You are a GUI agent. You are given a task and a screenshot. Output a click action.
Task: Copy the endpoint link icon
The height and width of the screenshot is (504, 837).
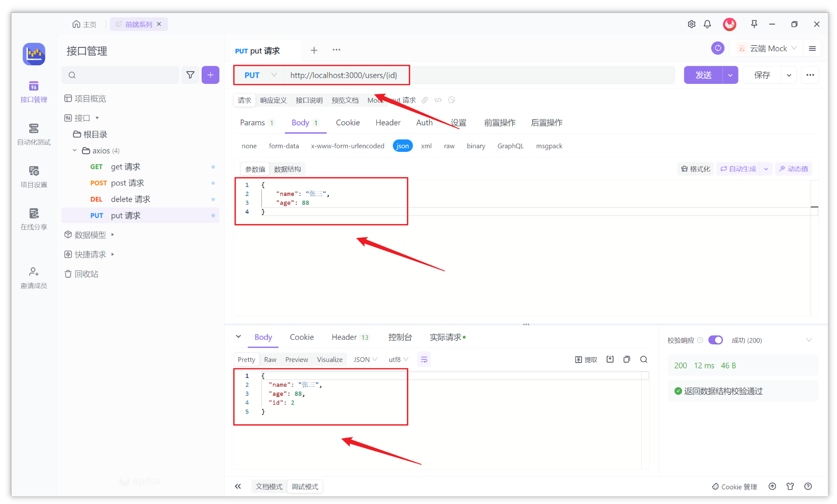pyautogui.click(x=425, y=100)
